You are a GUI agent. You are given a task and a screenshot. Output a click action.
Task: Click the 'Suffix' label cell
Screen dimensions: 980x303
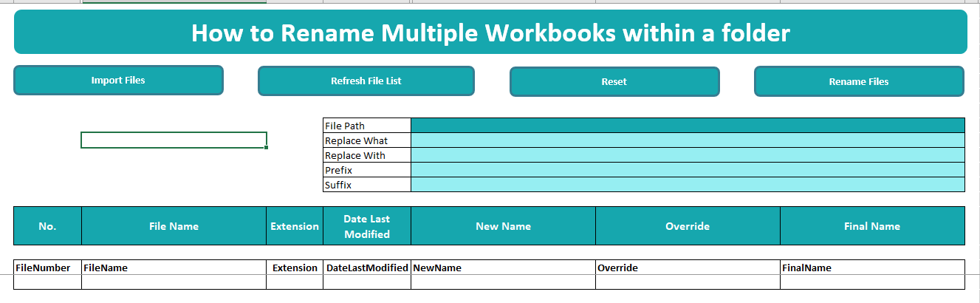coord(367,185)
